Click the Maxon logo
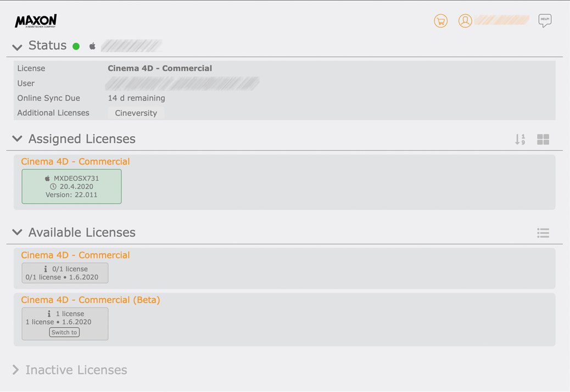The image size is (570, 392). pyautogui.click(x=36, y=21)
